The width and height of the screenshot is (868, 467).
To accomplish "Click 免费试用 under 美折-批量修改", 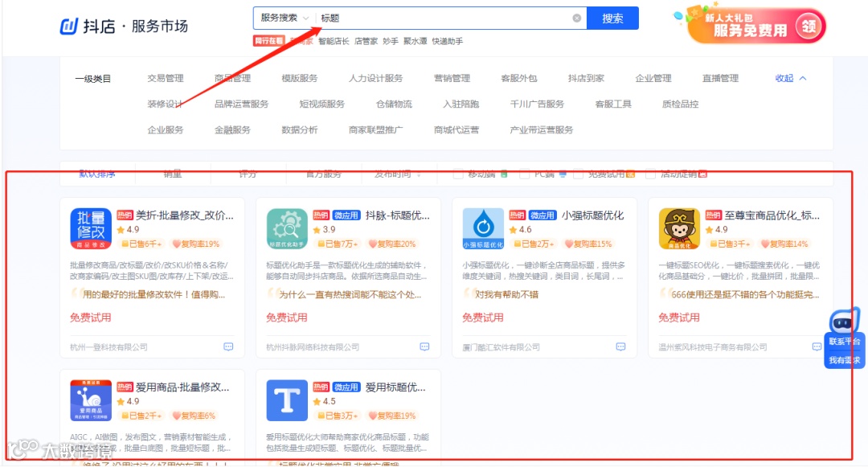I will click(90, 317).
